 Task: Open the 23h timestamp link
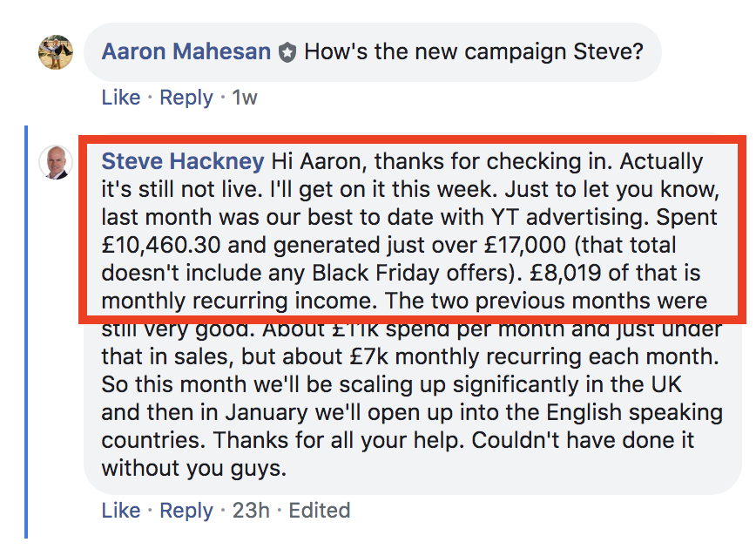point(251,511)
